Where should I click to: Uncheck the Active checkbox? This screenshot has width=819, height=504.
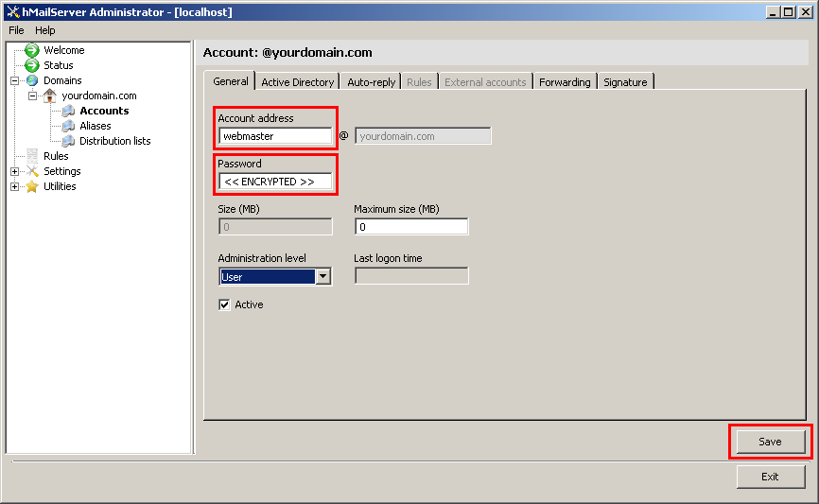click(x=224, y=305)
